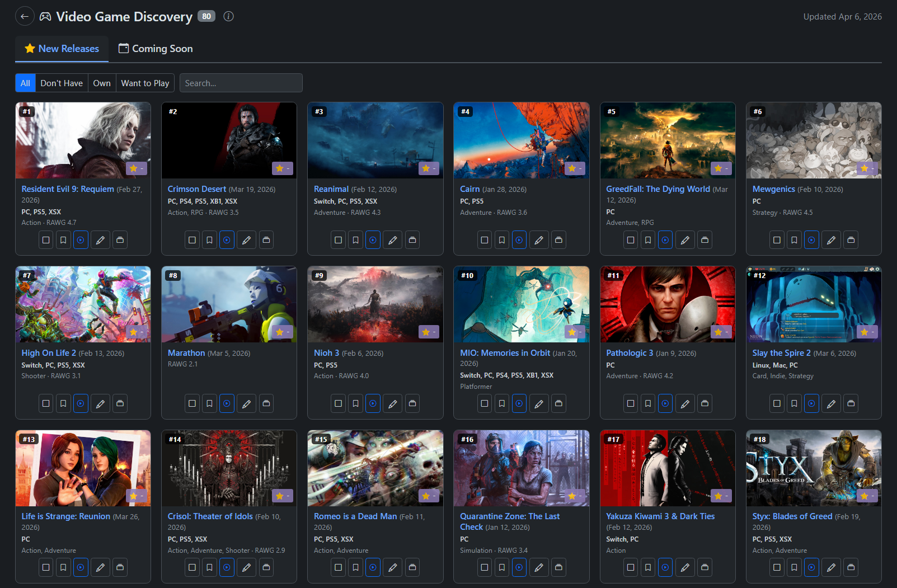Click the pencil icon on Nioh 3 card

(393, 404)
